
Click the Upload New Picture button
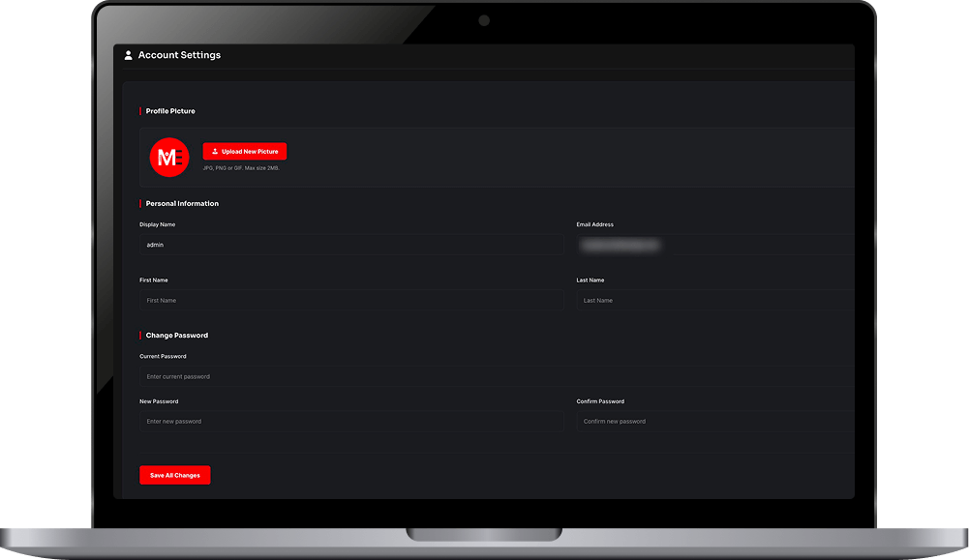(244, 151)
